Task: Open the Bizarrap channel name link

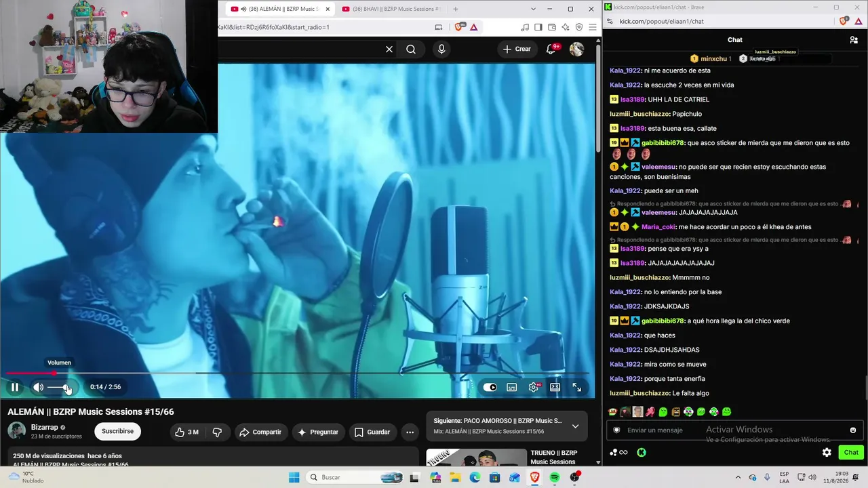Action: tap(44, 428)
